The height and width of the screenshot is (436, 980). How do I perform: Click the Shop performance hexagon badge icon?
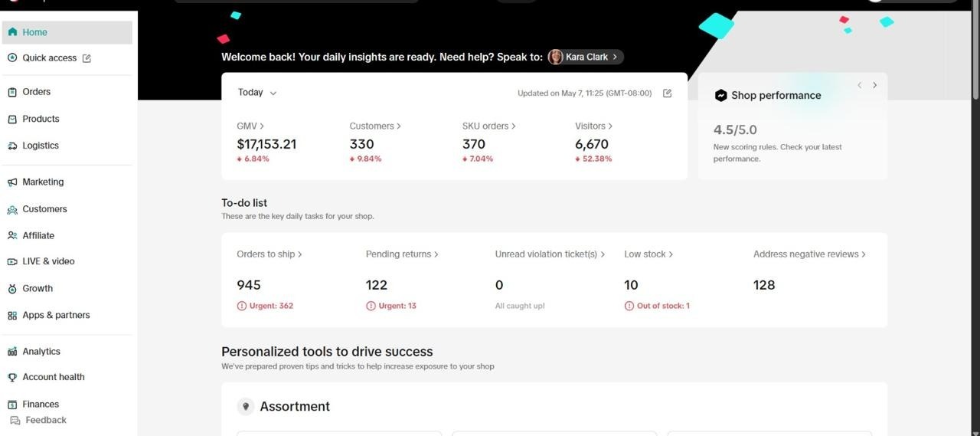[720, 95]
